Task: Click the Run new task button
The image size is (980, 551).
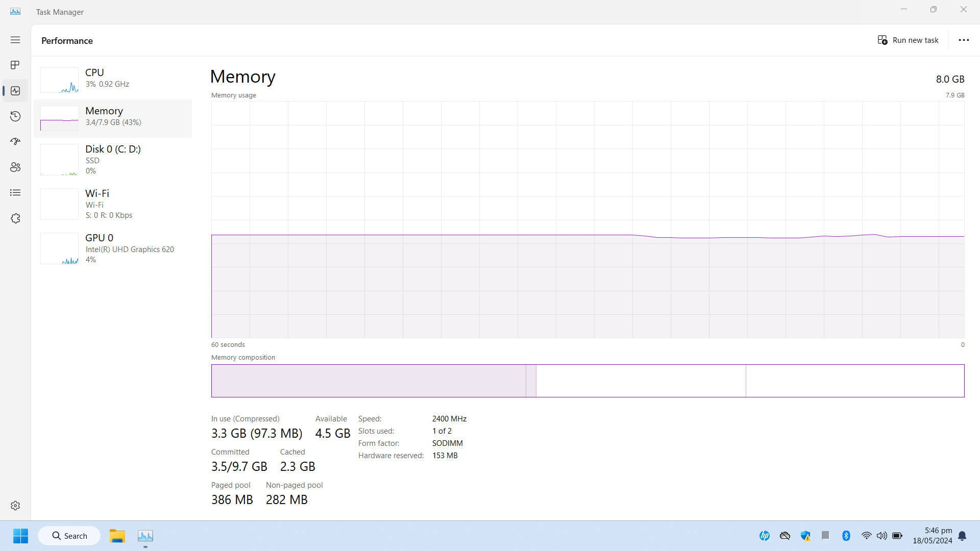Action: pyautogui.click(x=908, y=40)
